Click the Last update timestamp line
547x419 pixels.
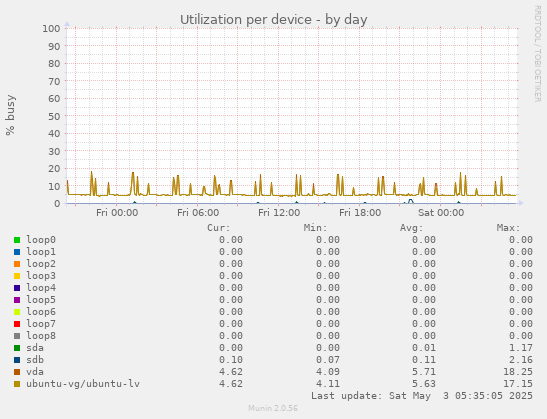(x=422, y=396)
